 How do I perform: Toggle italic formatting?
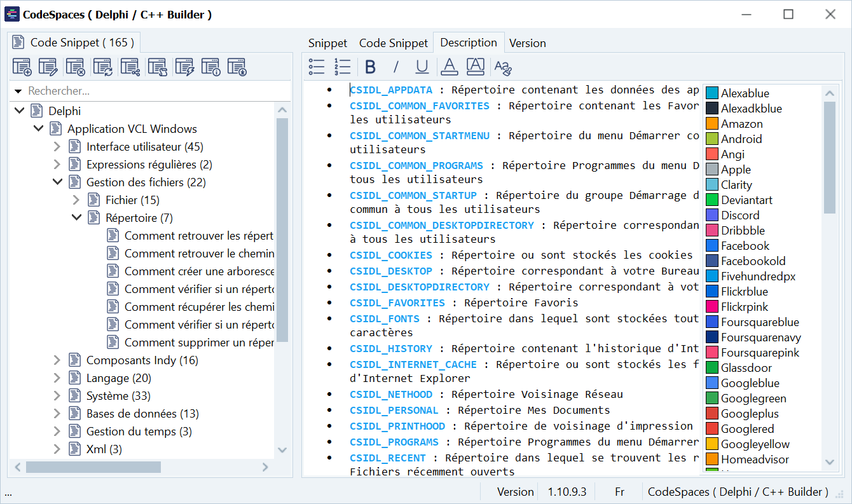click(x=396, y=67)
